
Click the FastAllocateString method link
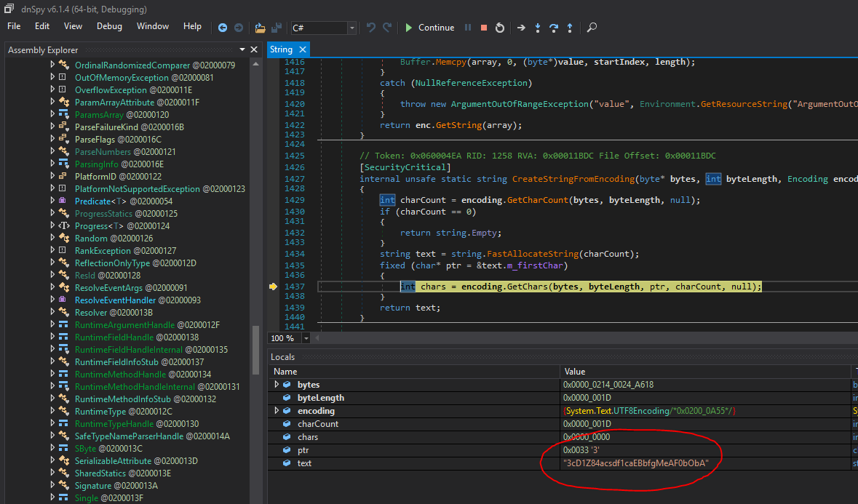(x=533, y=254)
